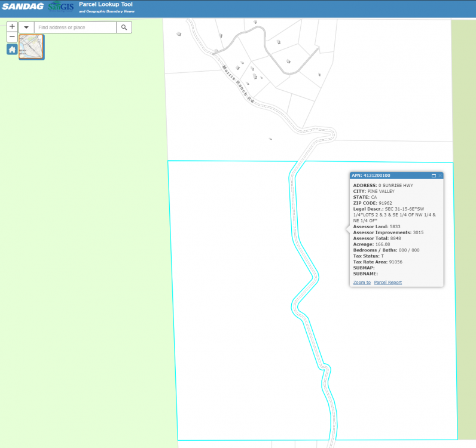Click the SanGIS logo
476x448 pixels.
click(x=61, y=6)
